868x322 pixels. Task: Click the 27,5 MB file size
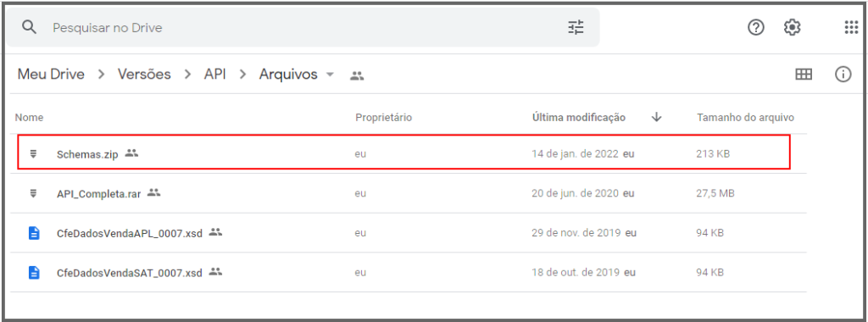[715, 194]
